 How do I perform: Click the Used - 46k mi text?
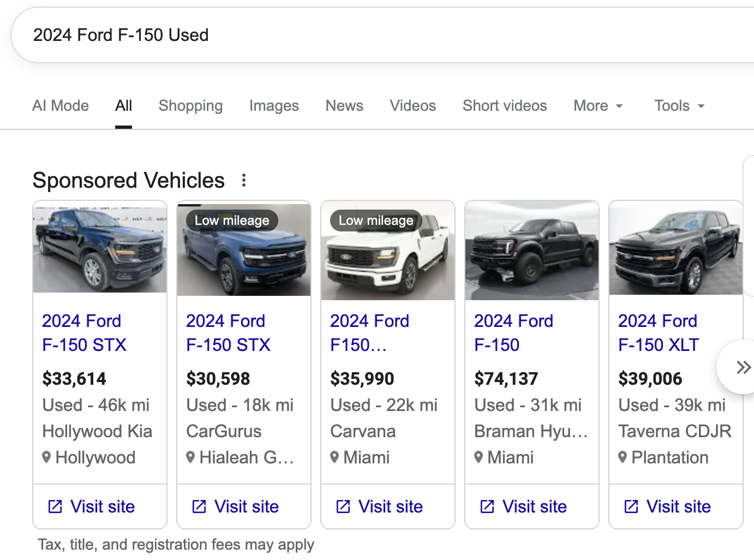96,405
